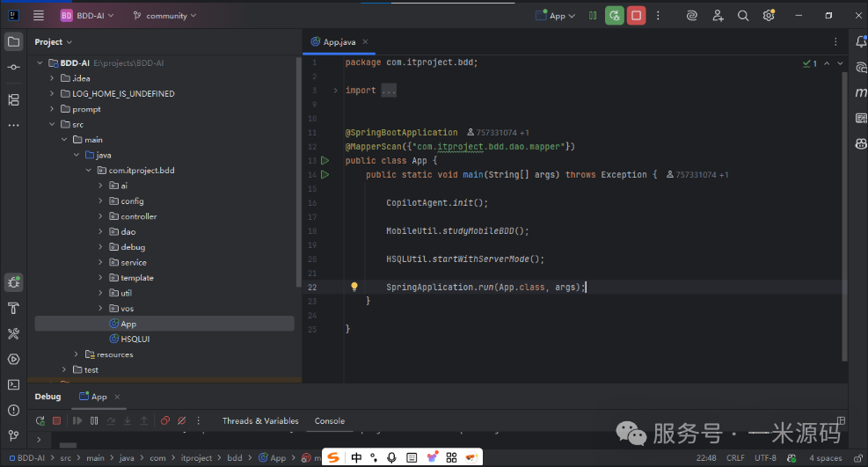Click UTF-8 encoding in status bar
868x467 pixels.
pos(765,458)
